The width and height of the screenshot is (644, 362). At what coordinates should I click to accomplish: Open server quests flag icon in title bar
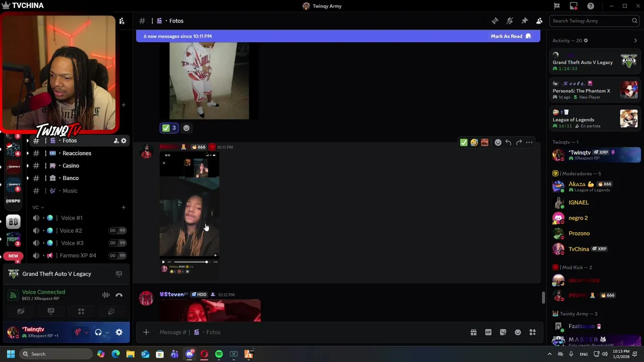point(557,6)
